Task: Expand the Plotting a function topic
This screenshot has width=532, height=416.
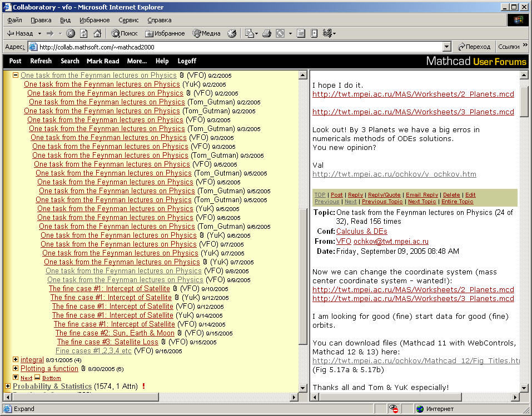Action: click(16, 368)
